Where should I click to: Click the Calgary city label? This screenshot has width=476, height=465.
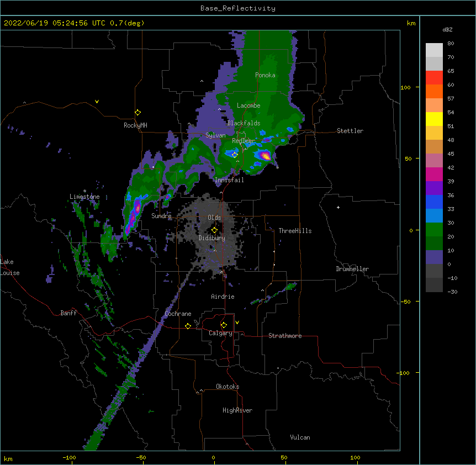[220, 333]
